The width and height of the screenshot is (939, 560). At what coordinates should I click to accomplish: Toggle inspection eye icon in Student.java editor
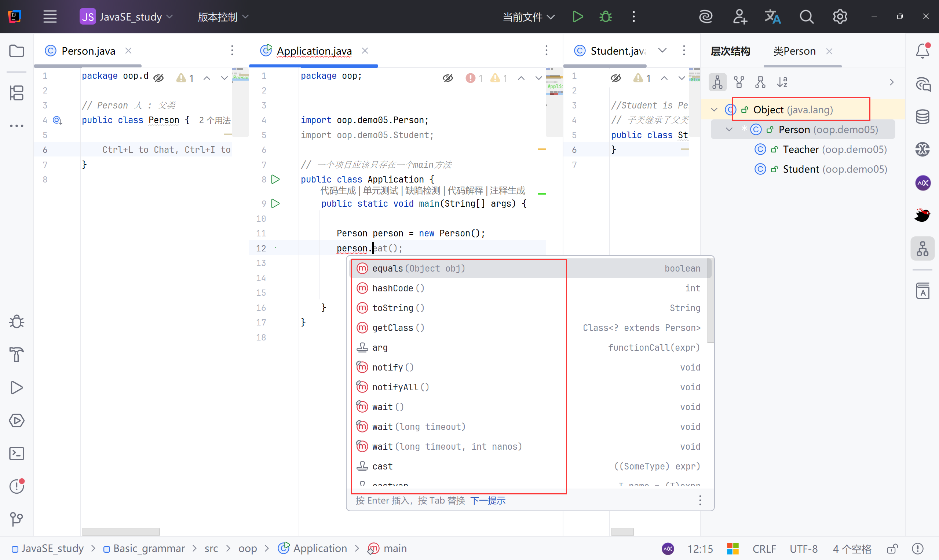pos(616,78)
